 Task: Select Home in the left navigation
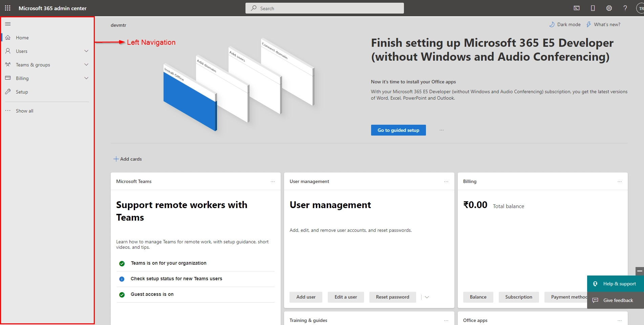point(47,38)
